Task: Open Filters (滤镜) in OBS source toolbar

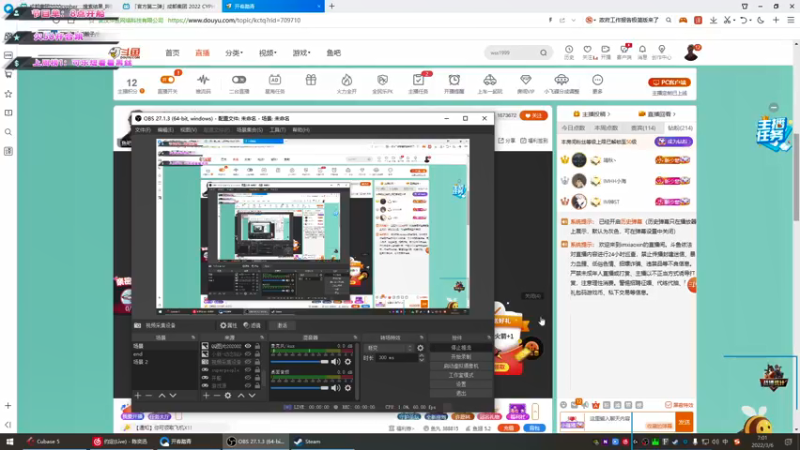Action: (252, 326)
